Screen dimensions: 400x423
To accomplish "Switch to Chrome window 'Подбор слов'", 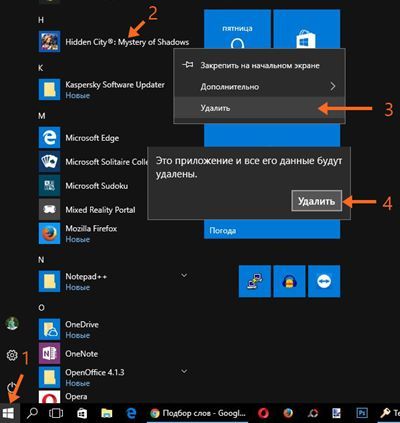I will (198, 413).
